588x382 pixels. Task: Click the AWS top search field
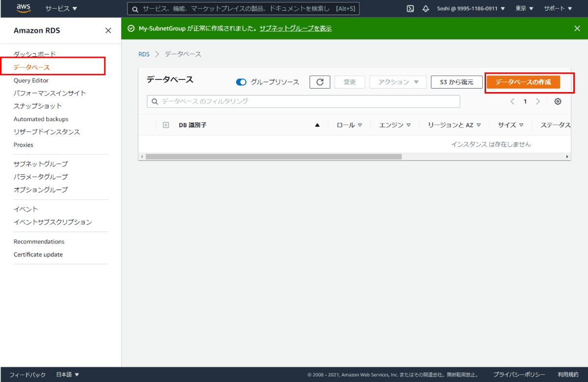(x=243, y=9)
